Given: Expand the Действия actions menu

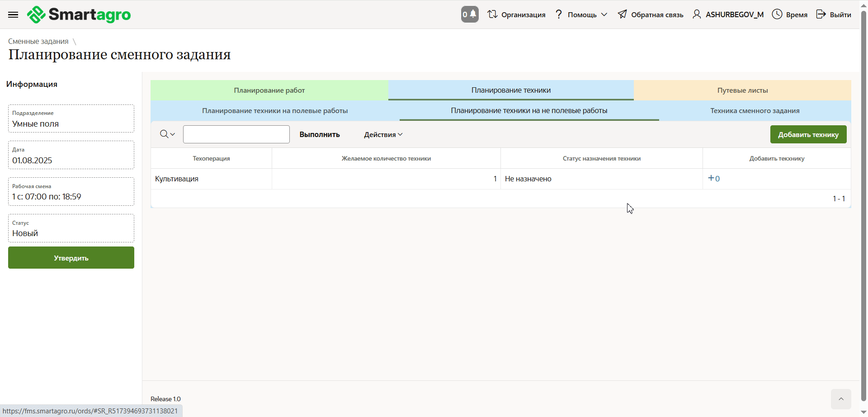Looking at the screenshot, I should point(383,135).
